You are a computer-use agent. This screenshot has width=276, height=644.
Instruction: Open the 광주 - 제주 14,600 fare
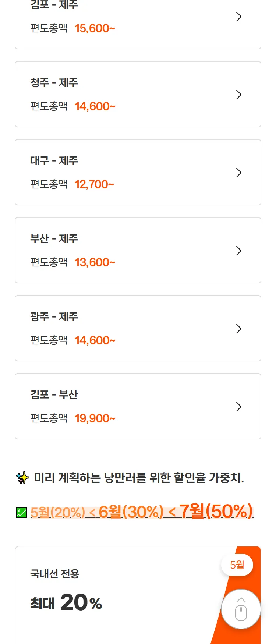click(x=95, y=340)
